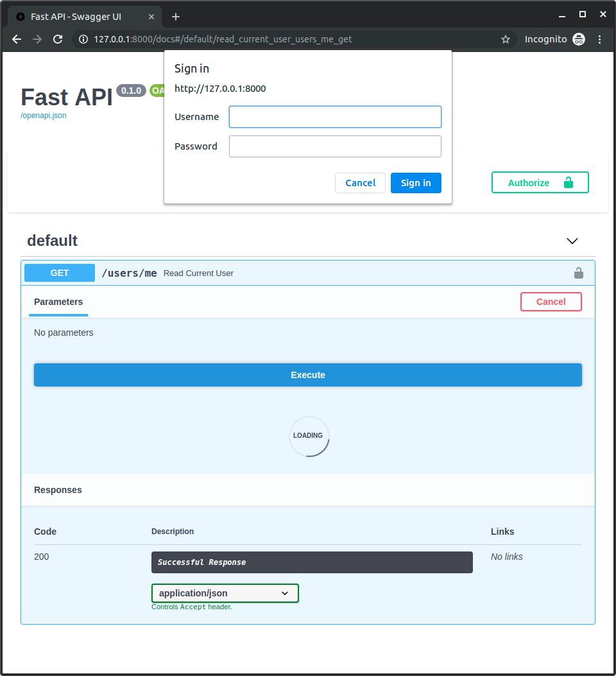Click the page reload icon in browser toolbar
This screenshot has height=676, width=616.
(58, 39)
